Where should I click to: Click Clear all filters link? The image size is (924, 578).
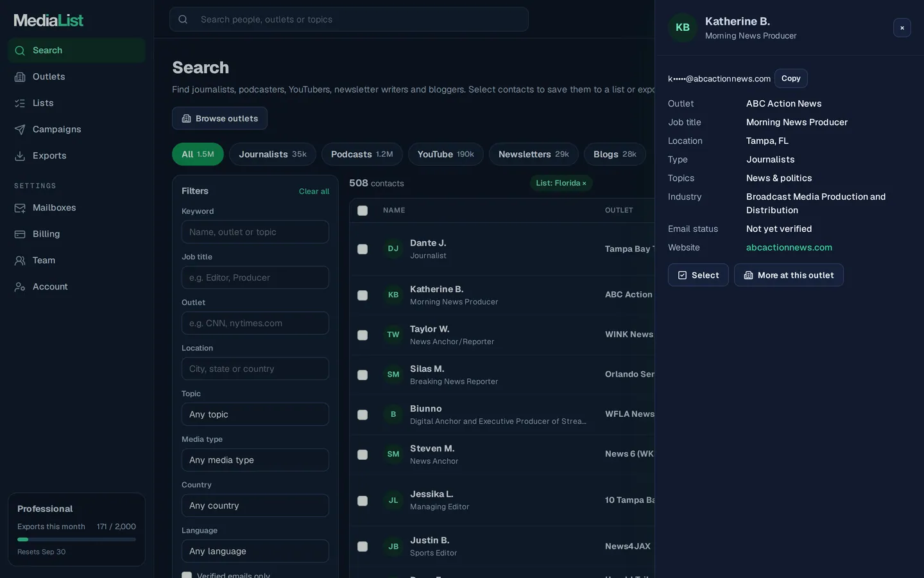[314, 191]
